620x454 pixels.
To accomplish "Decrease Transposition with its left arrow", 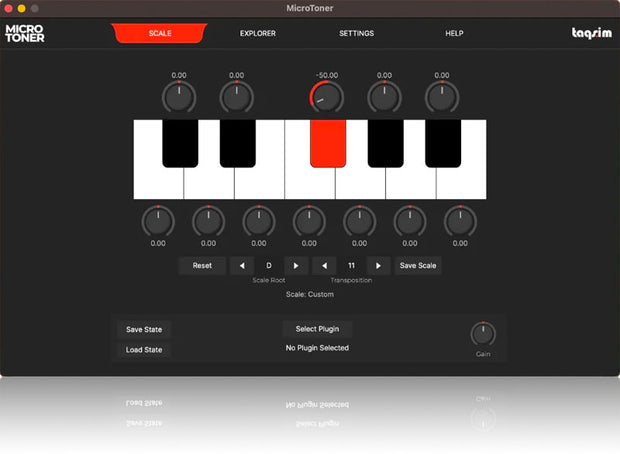I will pyautogui.click(x=324, y=265).
